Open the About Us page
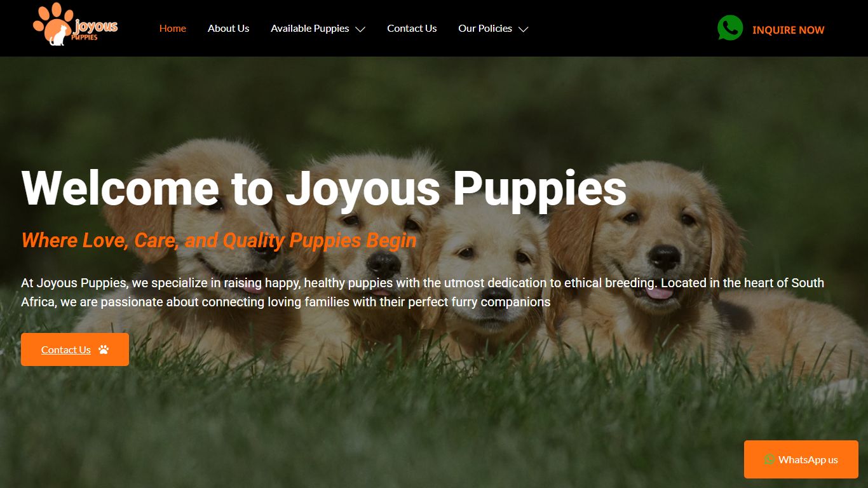 coord(228,29)
